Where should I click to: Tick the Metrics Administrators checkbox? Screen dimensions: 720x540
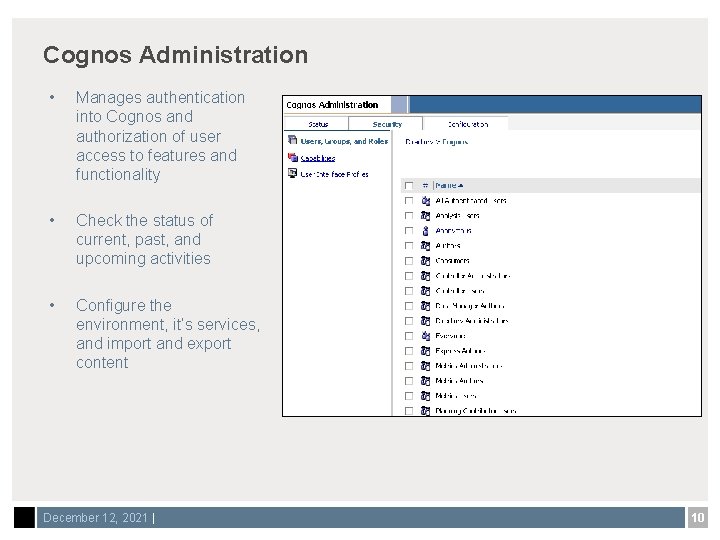409,366
